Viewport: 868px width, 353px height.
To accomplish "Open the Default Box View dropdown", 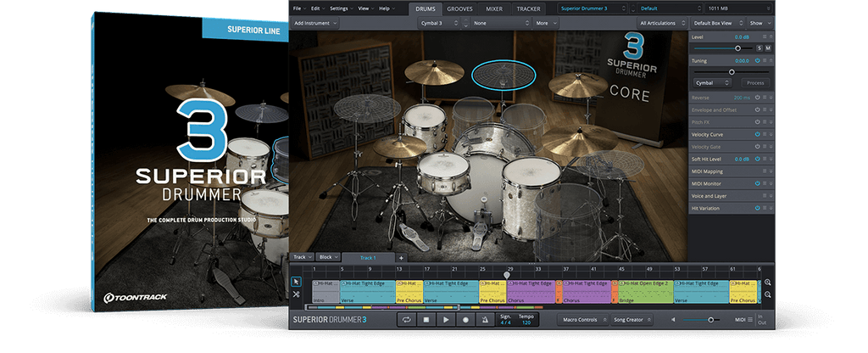I will pyautogui.click(x=717, y=23).
